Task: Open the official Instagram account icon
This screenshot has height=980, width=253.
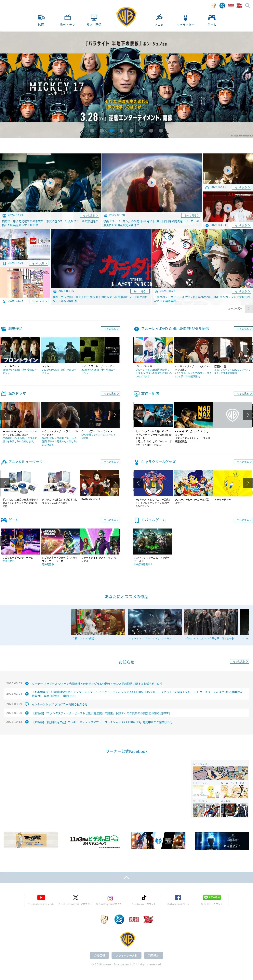Action: pyautogui.click(x=110, y=898)
